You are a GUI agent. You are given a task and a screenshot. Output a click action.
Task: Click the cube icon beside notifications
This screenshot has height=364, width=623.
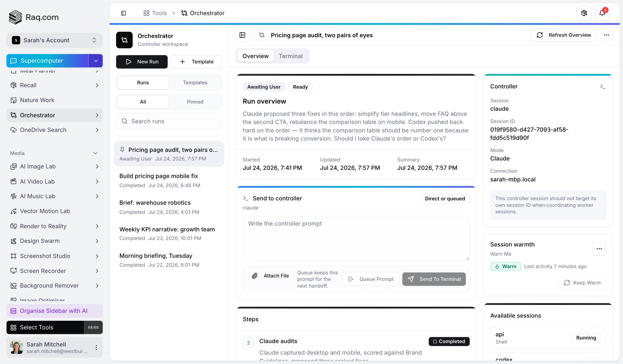tap(584, 13)
